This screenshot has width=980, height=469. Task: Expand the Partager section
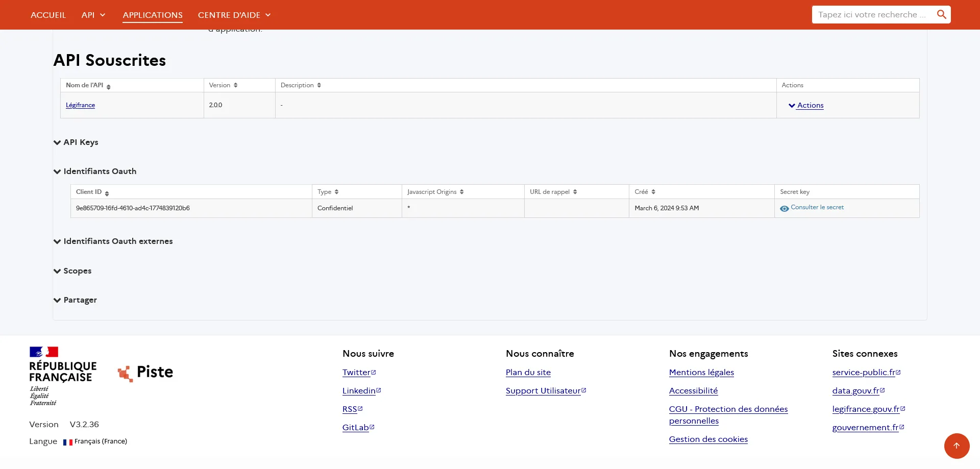76,300
